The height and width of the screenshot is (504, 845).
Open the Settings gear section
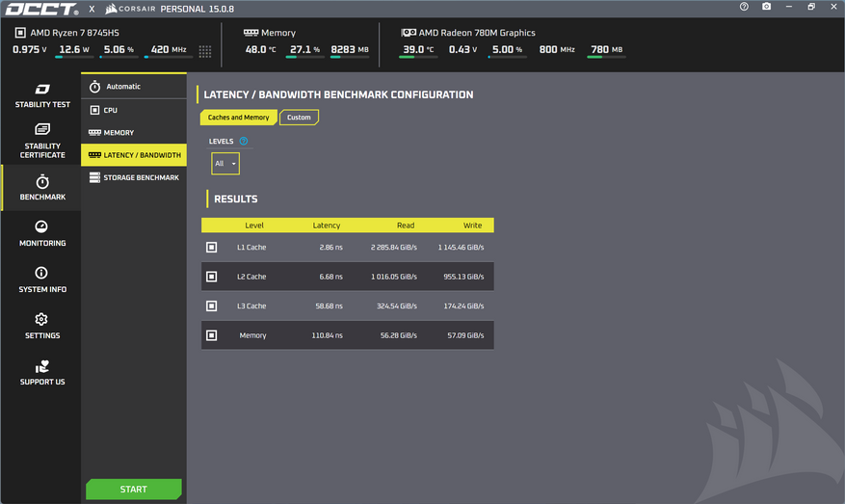pos(42,326)
